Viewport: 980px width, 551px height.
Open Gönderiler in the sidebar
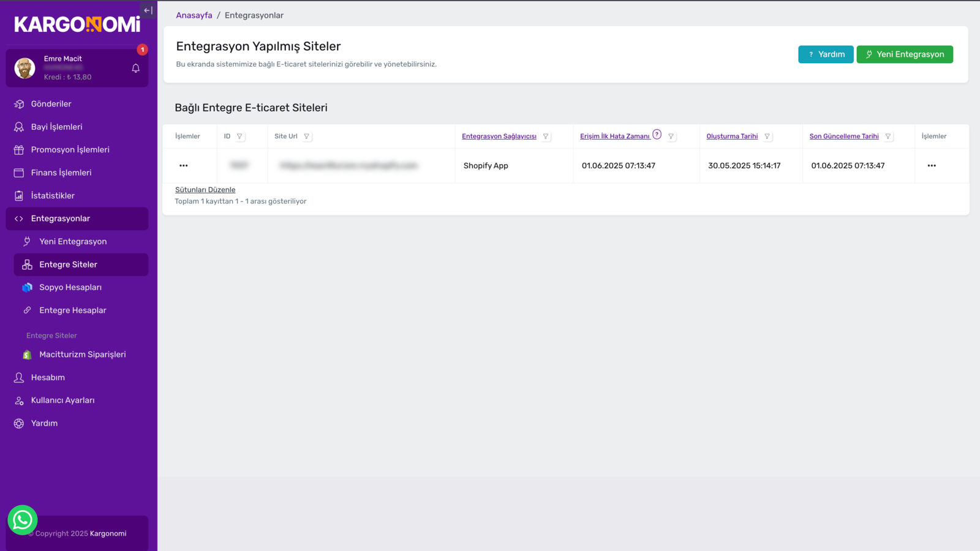tap(51, 104)
